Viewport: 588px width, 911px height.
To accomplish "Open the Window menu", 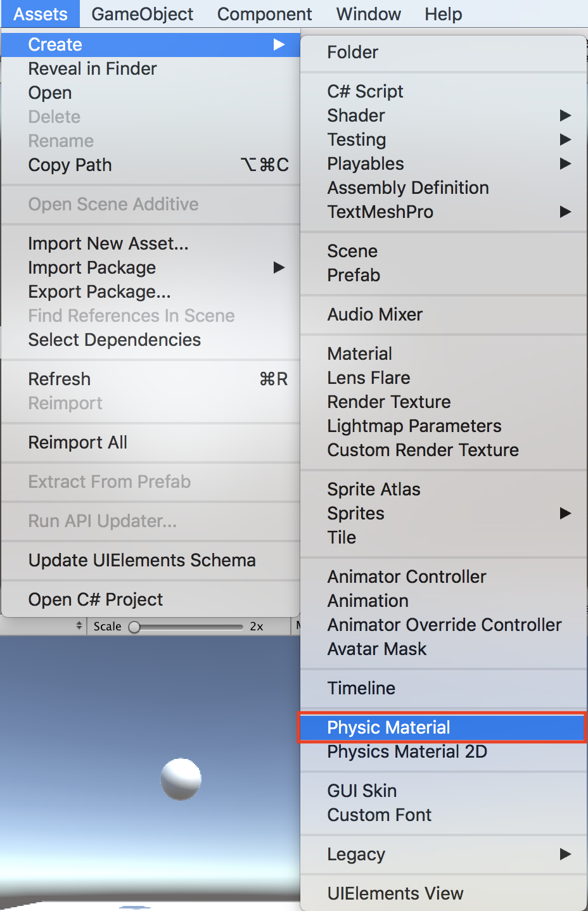I will (368, 14).
